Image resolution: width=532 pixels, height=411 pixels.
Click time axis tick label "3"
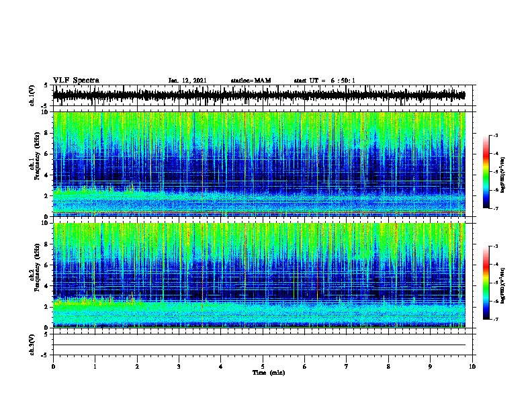(179, 367)
